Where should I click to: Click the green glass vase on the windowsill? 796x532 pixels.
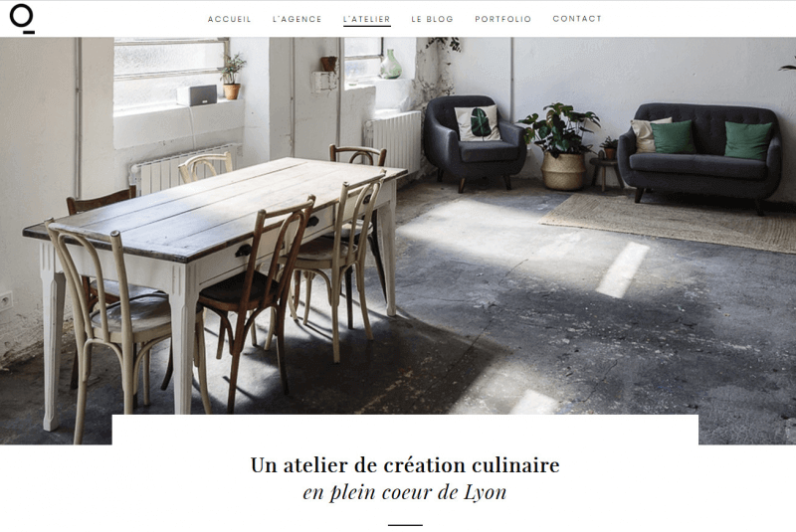[x=390, y=64]
